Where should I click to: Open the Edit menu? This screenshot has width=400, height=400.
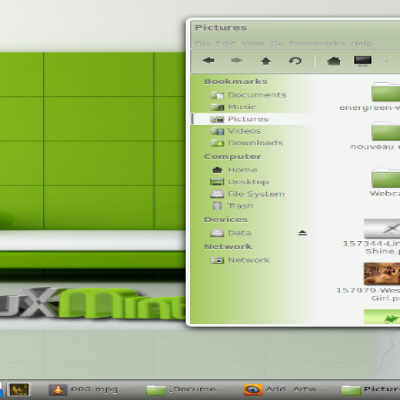coord(226,43)
